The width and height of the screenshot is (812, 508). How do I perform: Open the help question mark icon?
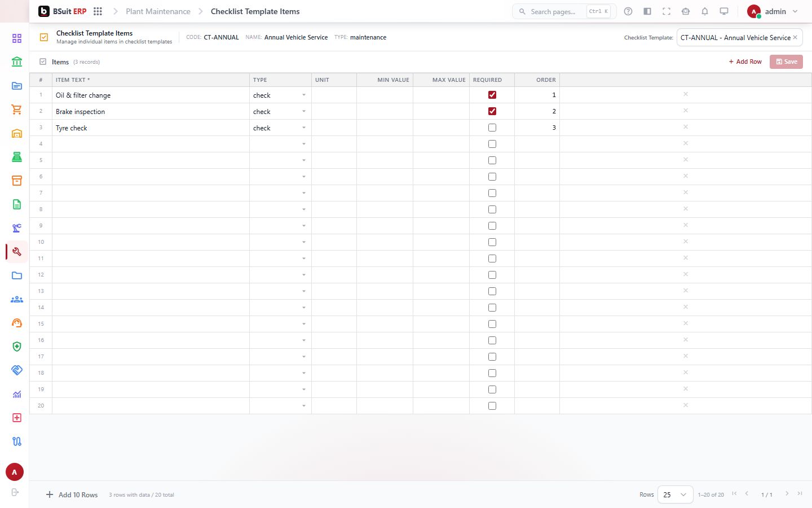pos(628,11)
